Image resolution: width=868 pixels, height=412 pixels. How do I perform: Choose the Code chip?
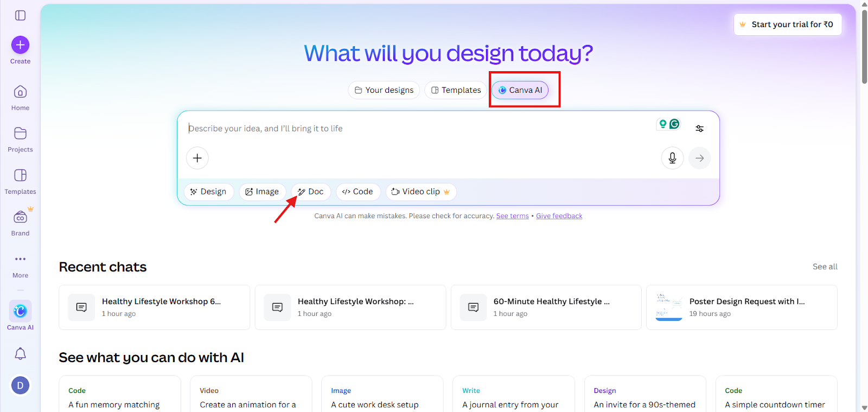(x=358, y=192)
